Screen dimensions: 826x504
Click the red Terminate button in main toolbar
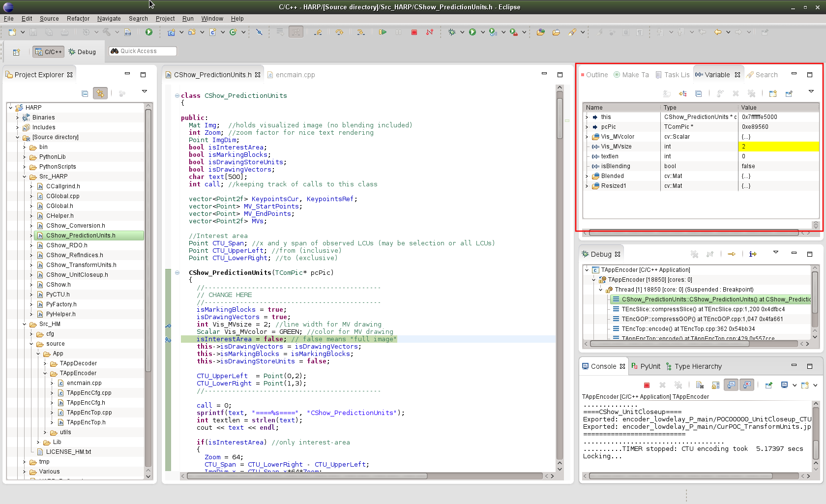click(414, 32)
